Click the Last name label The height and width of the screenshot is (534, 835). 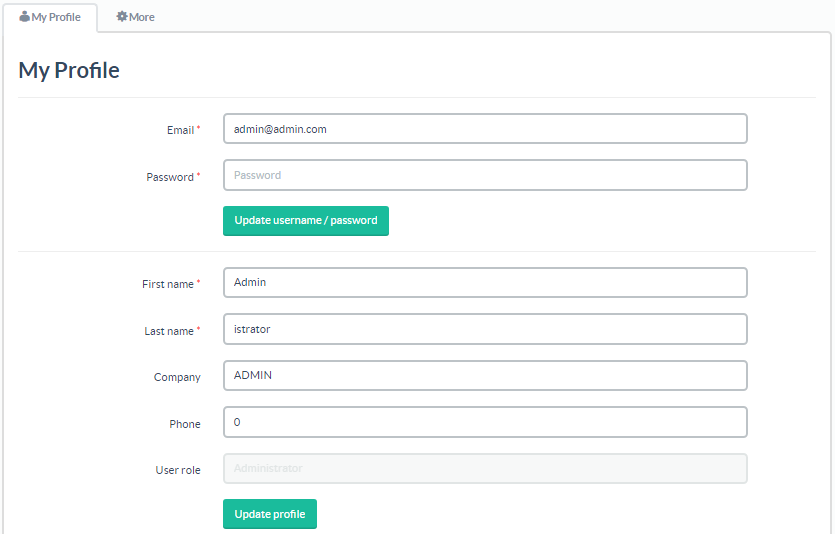[169, 331]
